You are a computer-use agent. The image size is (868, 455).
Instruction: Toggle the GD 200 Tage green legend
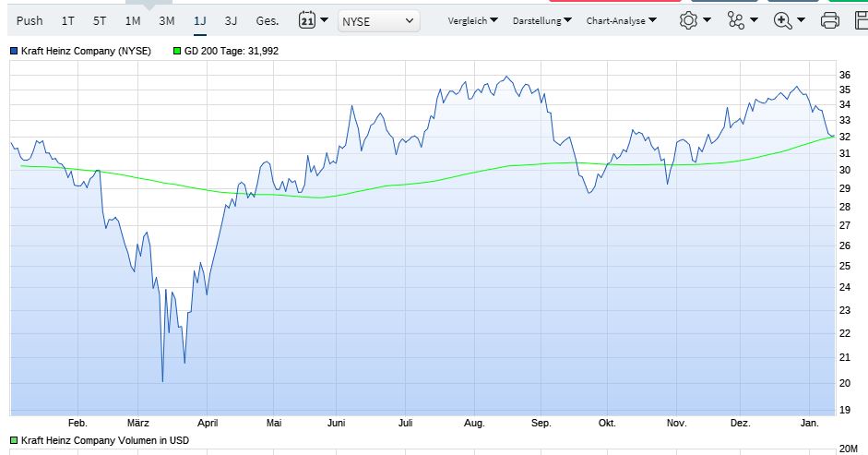click(x=178, y=52)
